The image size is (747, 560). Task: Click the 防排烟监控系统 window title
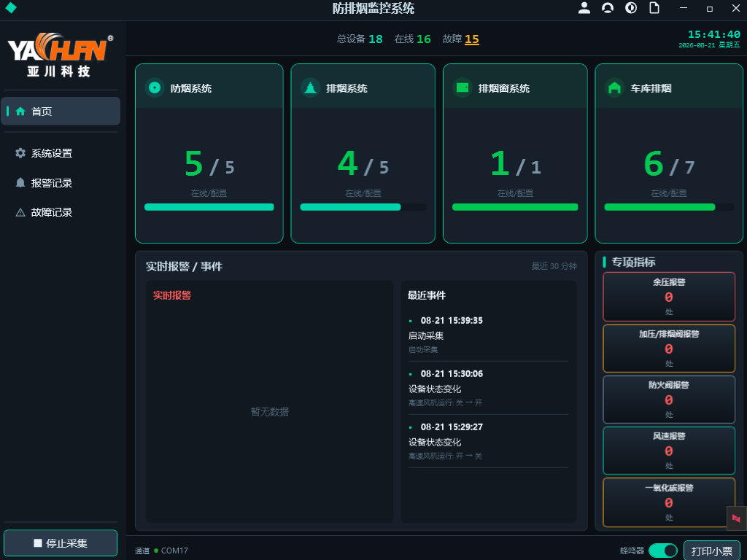(373, 8)
